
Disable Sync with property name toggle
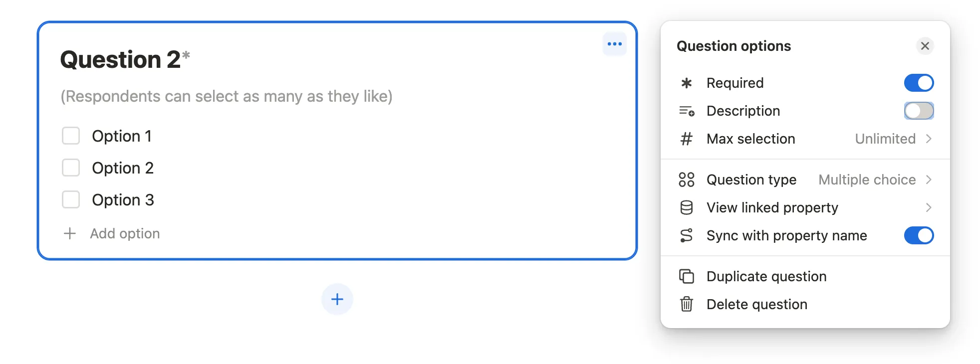tap(919, 235)
